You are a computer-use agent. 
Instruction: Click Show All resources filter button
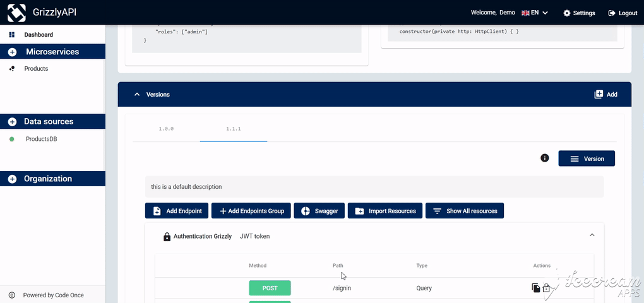tap(465, 211)
